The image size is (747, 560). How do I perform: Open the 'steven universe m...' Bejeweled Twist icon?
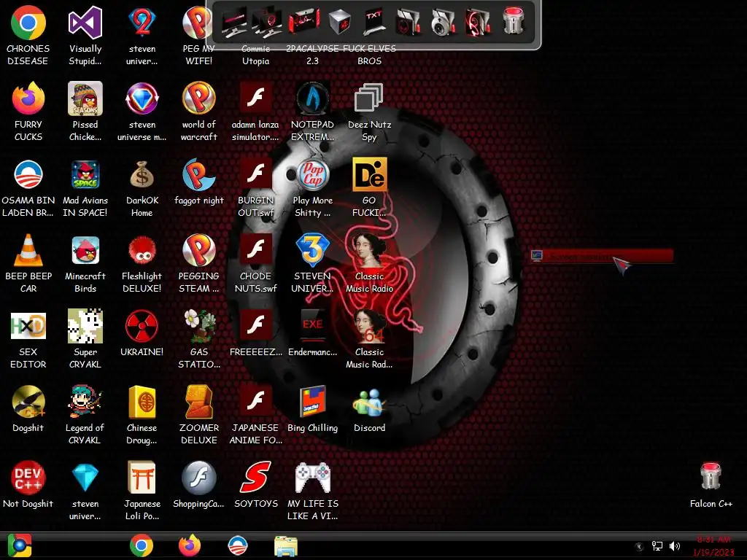[x=142, y=98]
